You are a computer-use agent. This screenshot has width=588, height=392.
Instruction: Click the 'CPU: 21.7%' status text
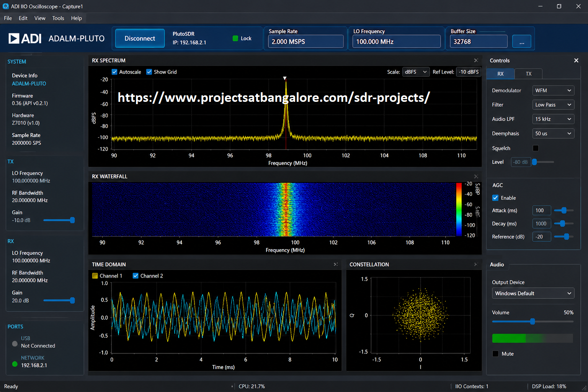coord(252,386)
